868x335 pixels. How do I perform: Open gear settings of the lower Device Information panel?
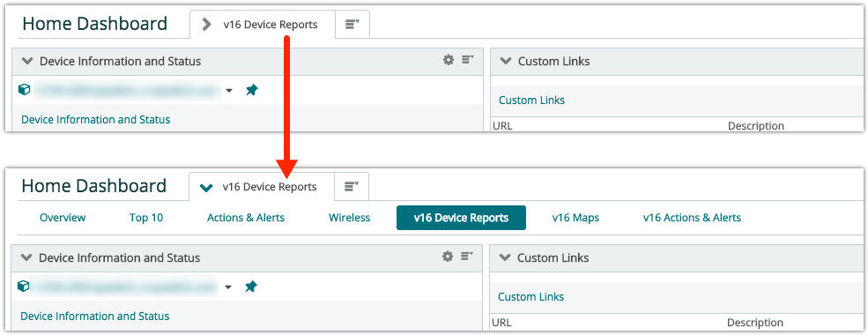(x=448, y=257)
